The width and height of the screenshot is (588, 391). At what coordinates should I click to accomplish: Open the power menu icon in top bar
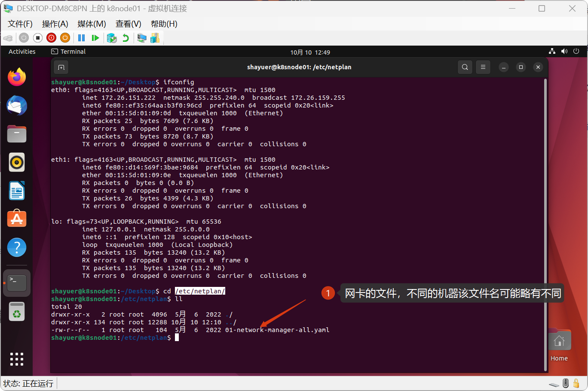[576, 51]
